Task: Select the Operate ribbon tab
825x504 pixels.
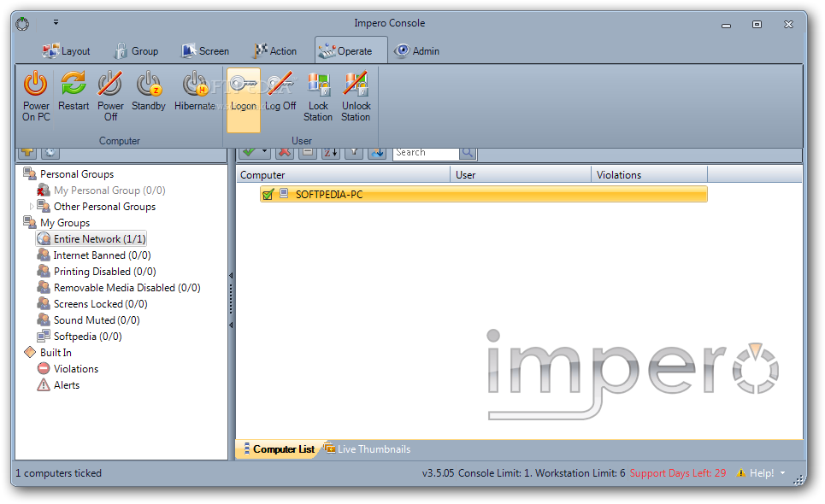Action: coord(351,51)
